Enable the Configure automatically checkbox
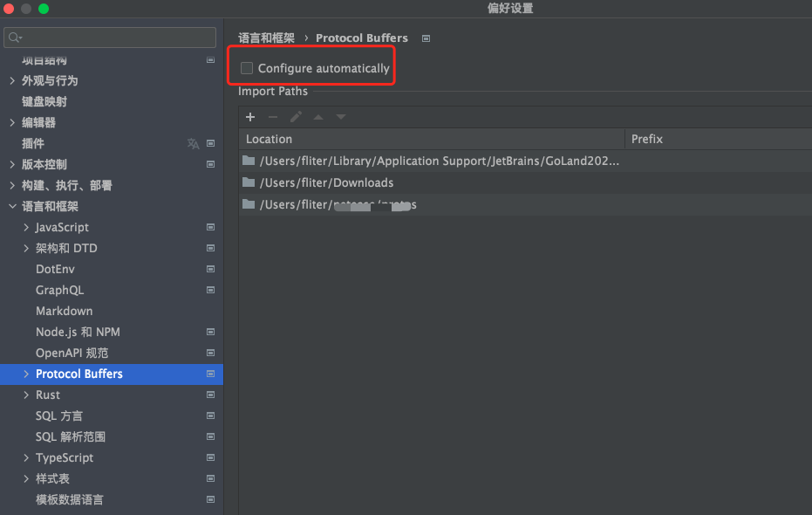The height and width of the screenshot is (515, 812). (x=247, y=68)
